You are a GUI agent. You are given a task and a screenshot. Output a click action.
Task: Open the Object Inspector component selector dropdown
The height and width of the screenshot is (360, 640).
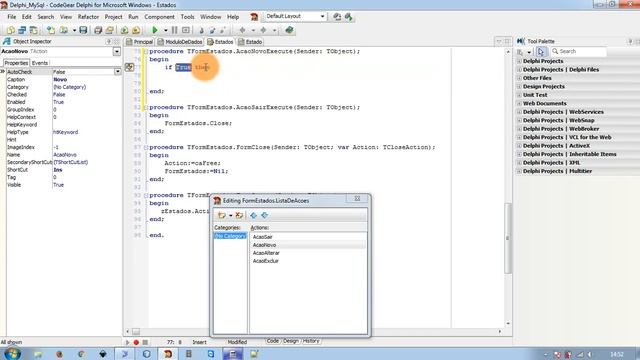click(x=117, y=51)
